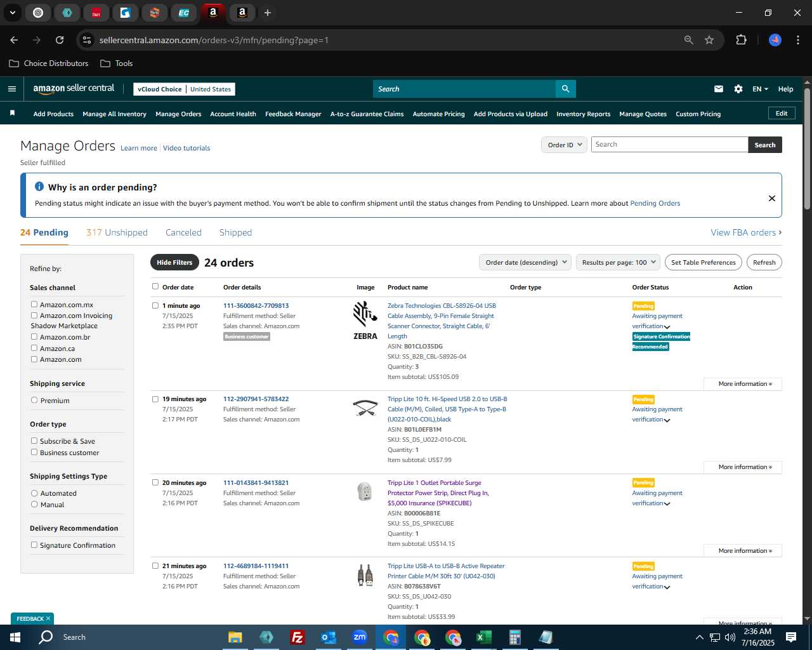
Task: Open order 112-2907941-5783422 link
Action: (256, 399)
